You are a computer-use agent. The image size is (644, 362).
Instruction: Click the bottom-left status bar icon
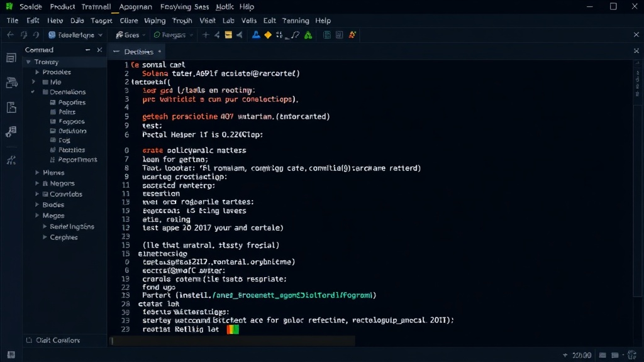point(11,354)
